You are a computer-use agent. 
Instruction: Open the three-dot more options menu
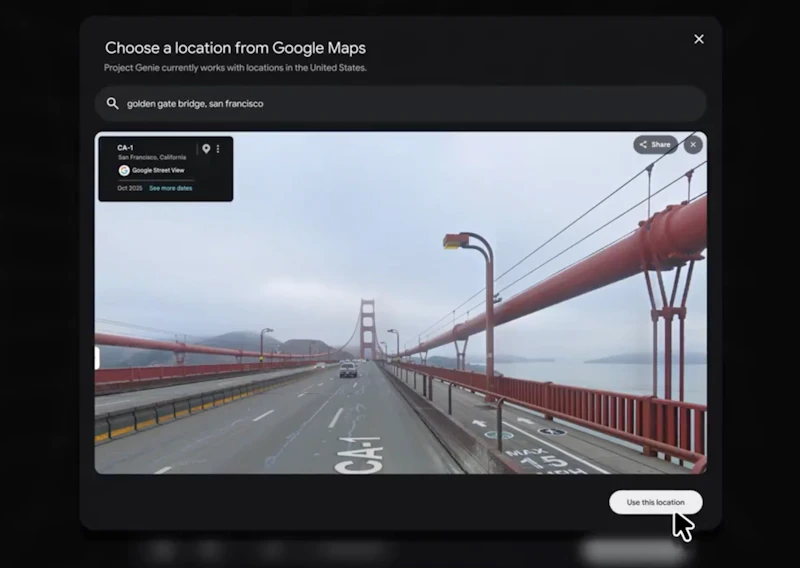[x=218, y=149]
